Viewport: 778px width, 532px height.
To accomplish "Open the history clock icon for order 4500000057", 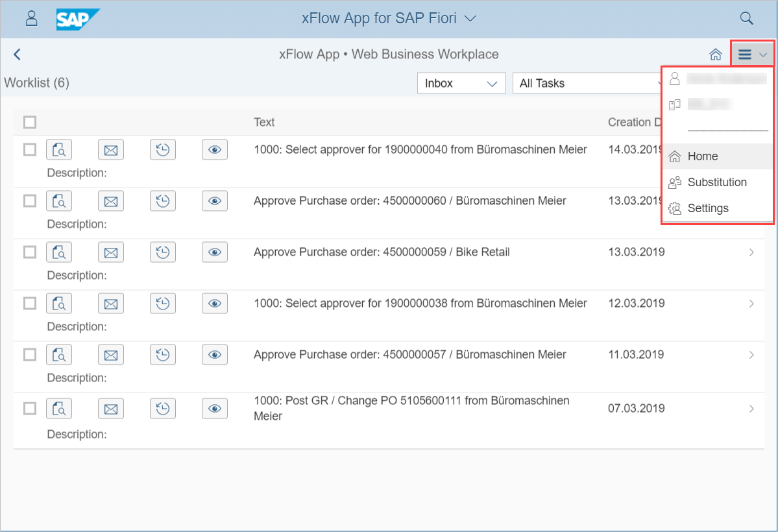I will [x=163, y=355].
